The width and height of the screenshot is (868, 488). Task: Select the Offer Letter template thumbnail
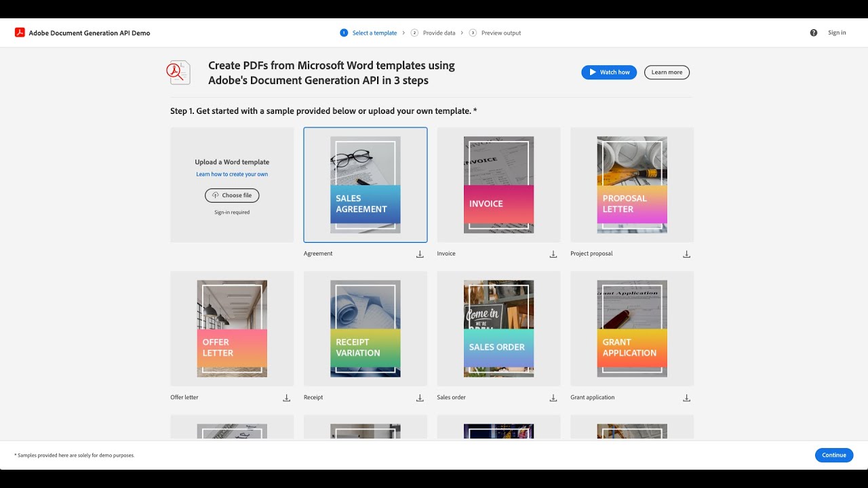pyautogui.click(x=232, y=329)
